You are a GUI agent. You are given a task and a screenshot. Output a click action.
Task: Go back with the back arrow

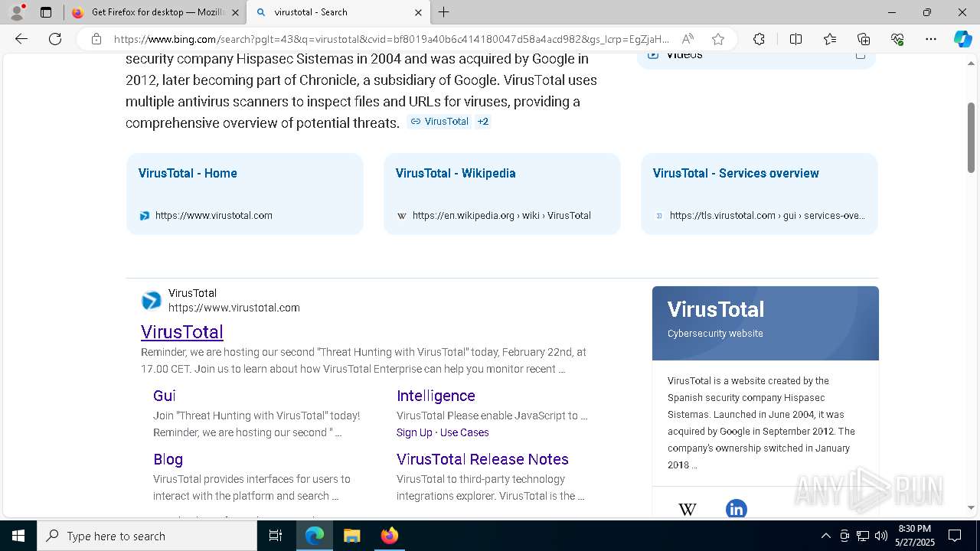(21, 39)
